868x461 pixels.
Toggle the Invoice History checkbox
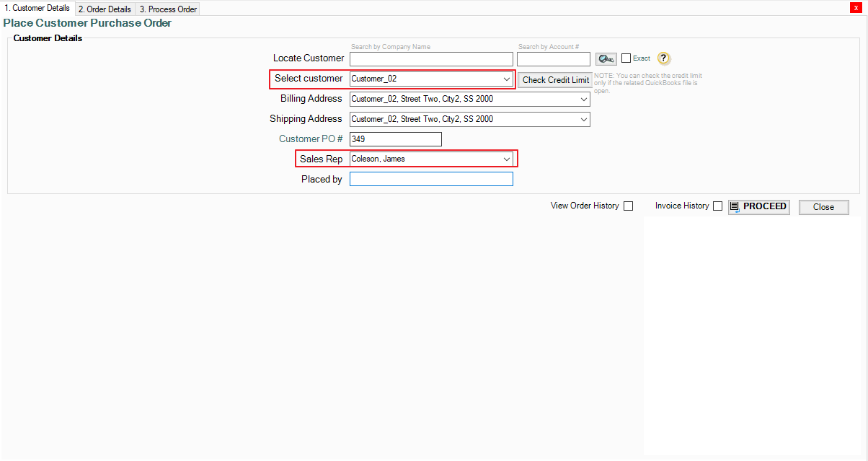pos(717,206)
